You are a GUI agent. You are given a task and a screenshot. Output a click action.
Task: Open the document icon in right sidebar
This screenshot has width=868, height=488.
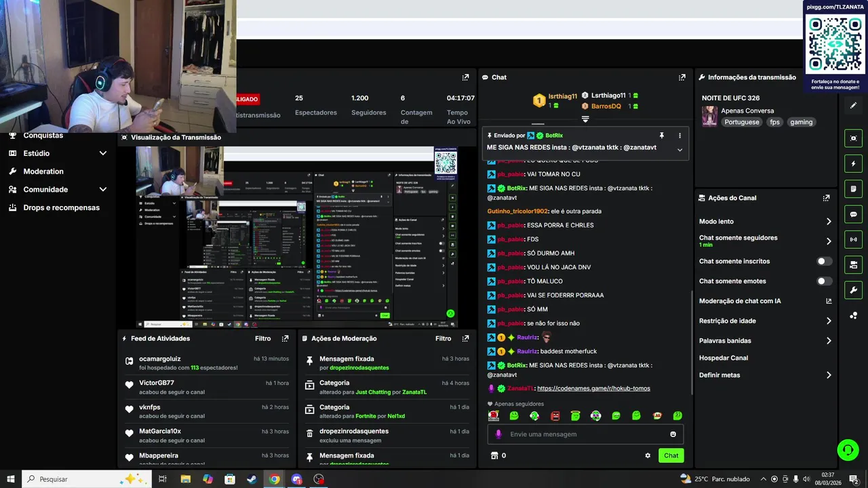pos(853,188)
